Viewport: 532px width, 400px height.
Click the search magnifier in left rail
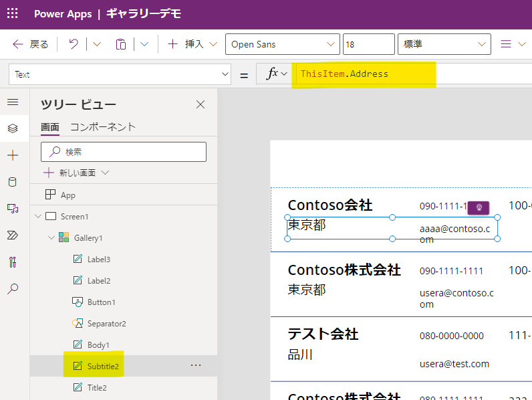[x=13, y=288]
